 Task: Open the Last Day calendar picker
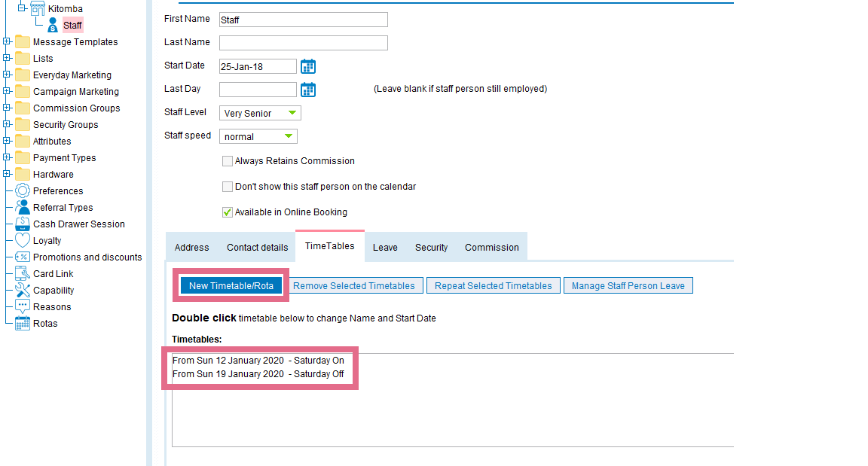[308, 90]
